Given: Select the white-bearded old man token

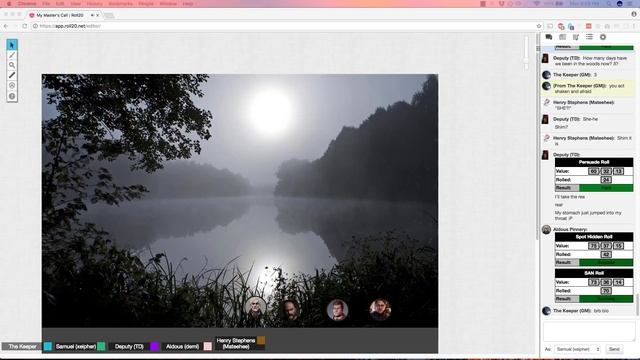Looking at the screenshot, I should pyautogui.click(x=256, y=309).
